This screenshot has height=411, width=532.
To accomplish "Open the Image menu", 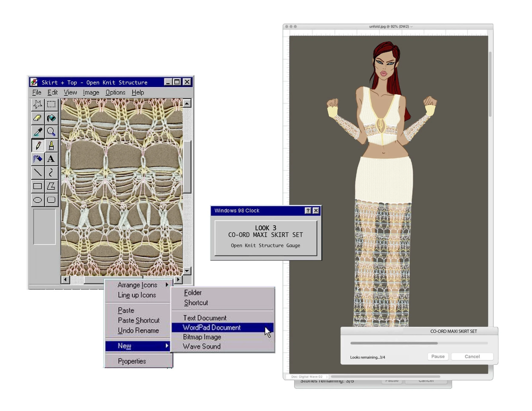I will (x=91, y=92).
